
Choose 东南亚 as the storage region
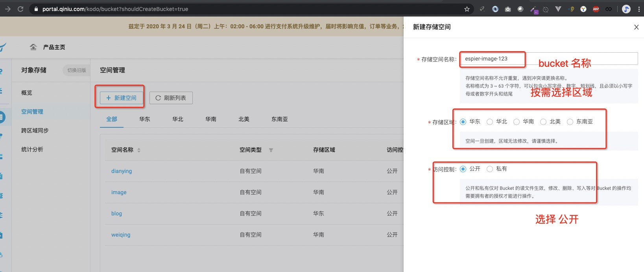570,122
